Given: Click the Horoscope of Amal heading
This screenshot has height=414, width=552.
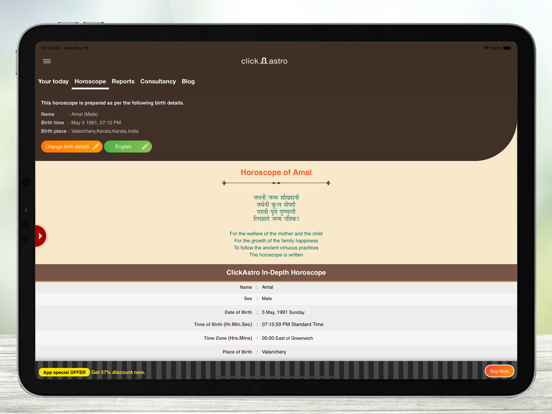Looking at the screenshot, I should [276, 172].
